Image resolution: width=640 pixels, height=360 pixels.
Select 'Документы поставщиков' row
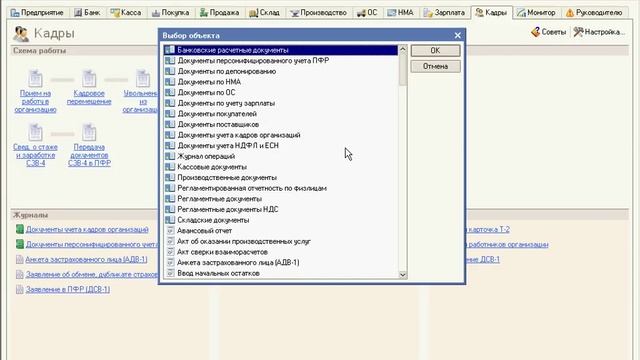[x=281, y=124]
